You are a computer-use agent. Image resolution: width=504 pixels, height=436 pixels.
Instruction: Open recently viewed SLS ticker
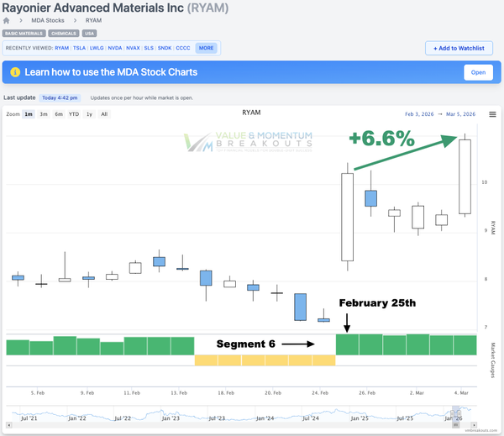tap(149, 48)
